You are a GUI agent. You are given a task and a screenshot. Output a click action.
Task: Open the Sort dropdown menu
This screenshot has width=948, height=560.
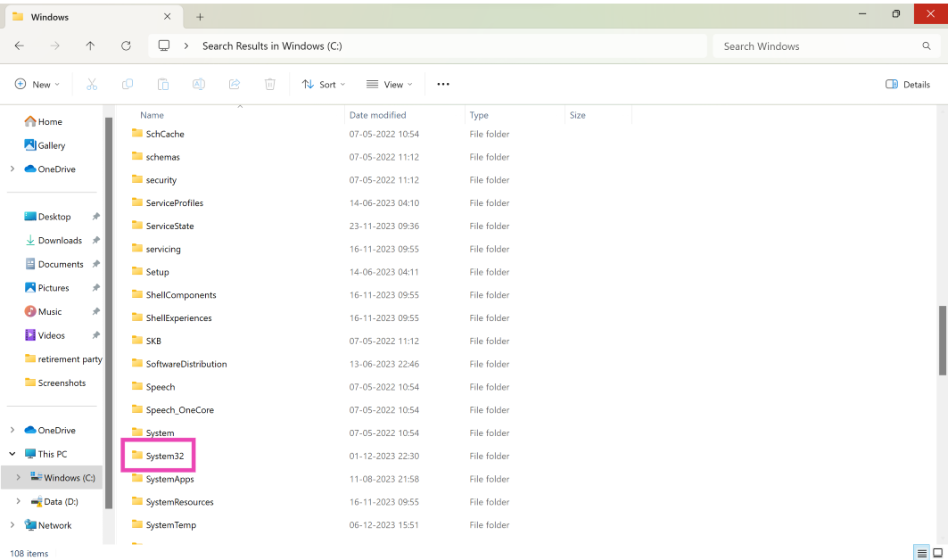point(324,84)
